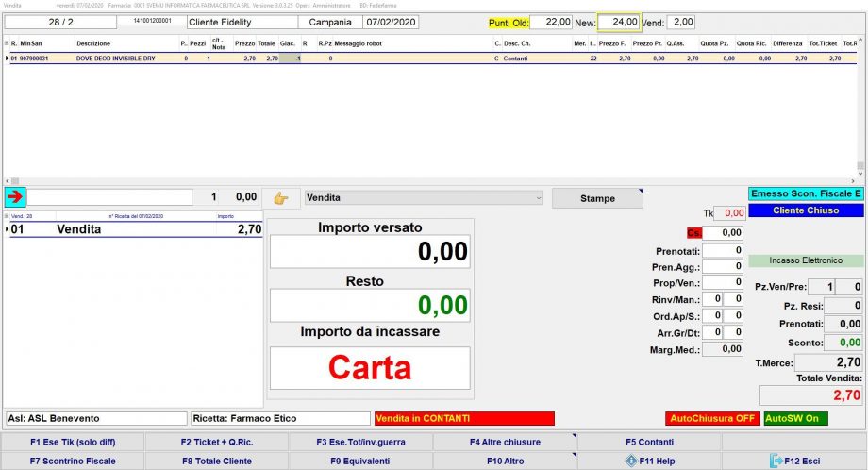868x470 pixels.
Task: Open F8 Totale Cliente
Action: pyautogui.click(x=216, y=461)
